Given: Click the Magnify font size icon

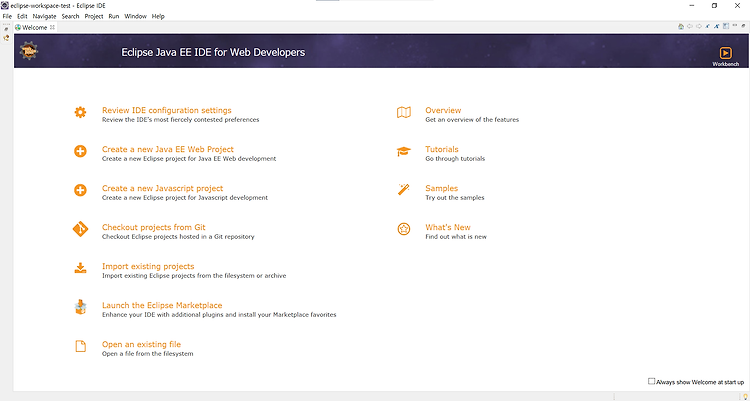Looking at the screenshot, I should 717,26.
